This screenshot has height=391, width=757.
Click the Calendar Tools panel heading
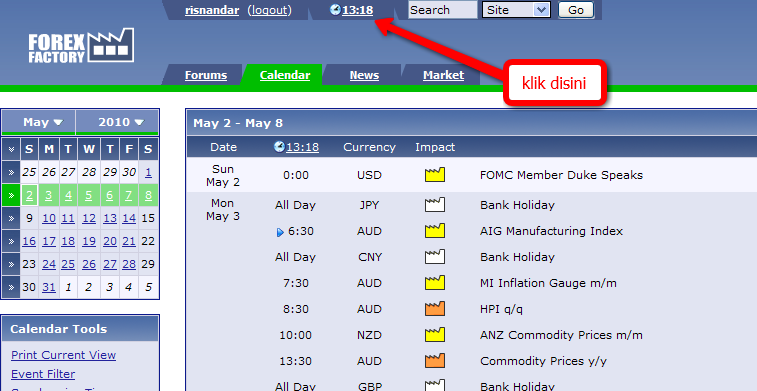coord(58,329)
